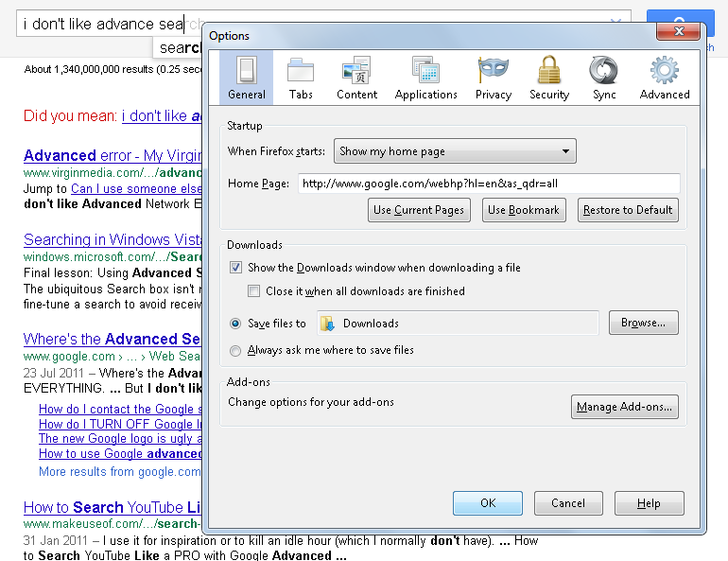The image size is (728, 561).
Task: Open the When Firefox starts dropdown
Action: pyautogui.click(x=455, y=151)
